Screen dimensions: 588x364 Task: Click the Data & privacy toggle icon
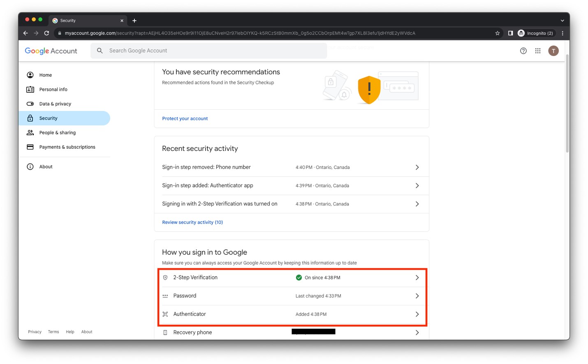click(30, 104)
